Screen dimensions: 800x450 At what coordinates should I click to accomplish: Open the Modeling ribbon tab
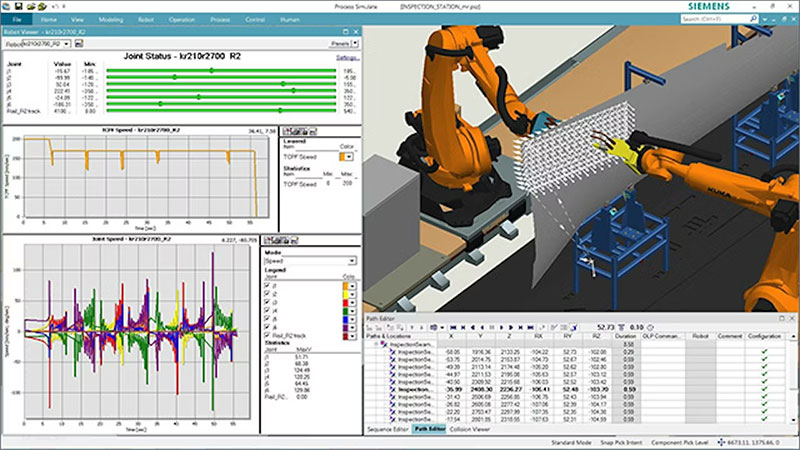112,19
